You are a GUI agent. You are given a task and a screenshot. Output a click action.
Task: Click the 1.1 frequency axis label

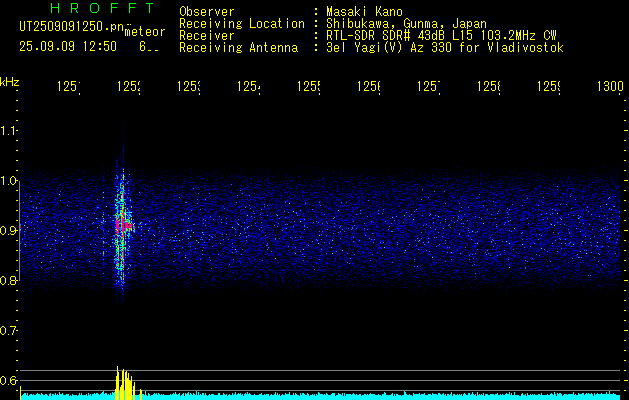9,130
